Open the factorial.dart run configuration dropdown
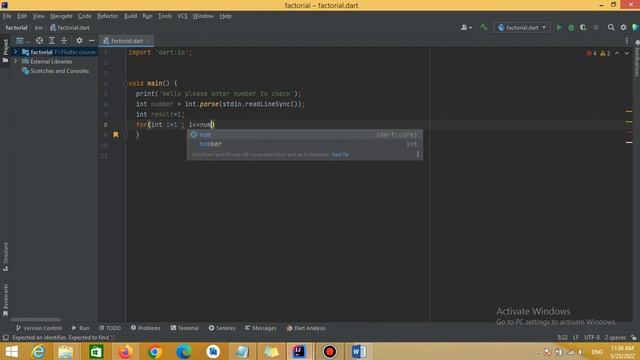The image size is (640, 360). [522, 28]
